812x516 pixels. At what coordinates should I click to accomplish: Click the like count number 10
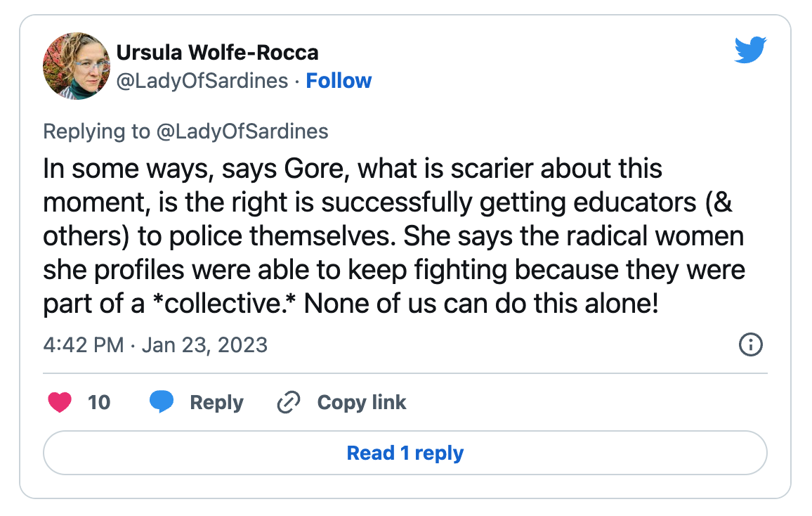(99, 402)
